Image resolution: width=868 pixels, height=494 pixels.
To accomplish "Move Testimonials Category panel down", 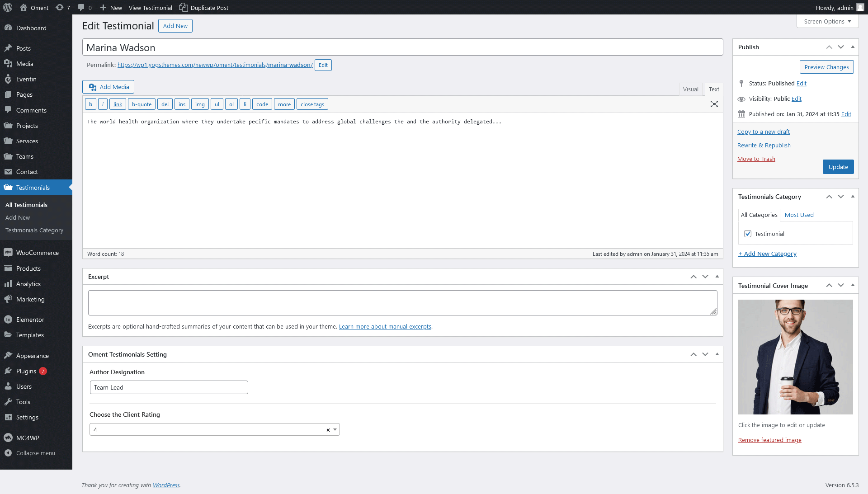I will 841,197.
